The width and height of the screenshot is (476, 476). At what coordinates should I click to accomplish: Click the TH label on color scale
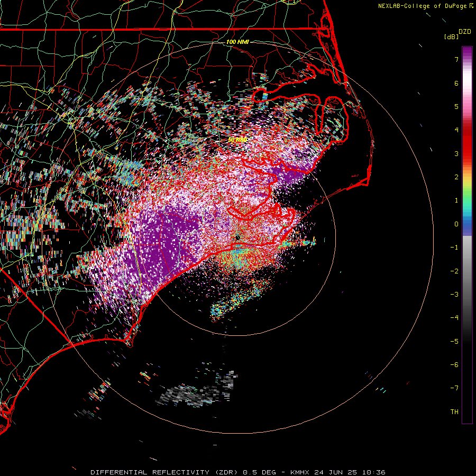coord(454,412)
